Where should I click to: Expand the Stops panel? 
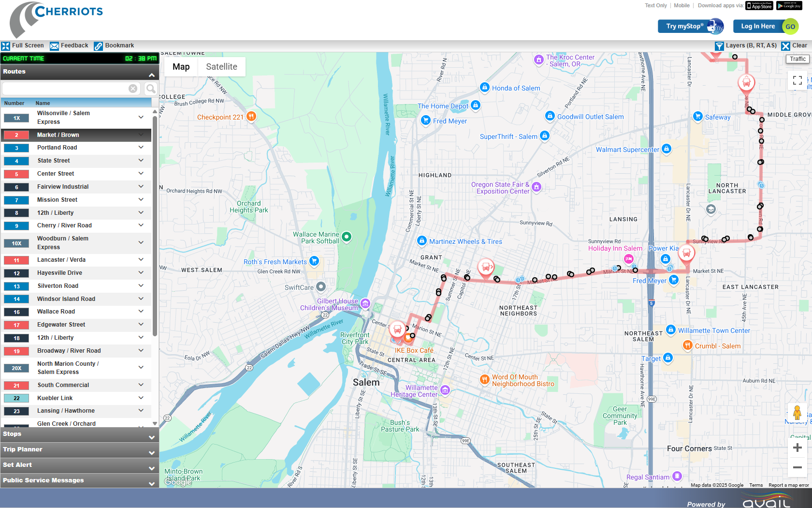(x=77, y=434)
